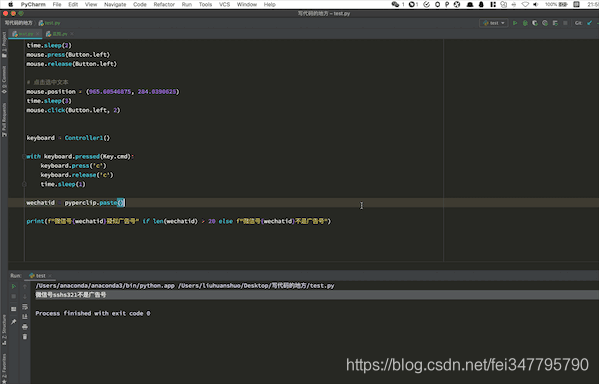Screen dimensions: 599x384
Task: Open the Structure tool window sidebar button
Action: pos(4,329)
